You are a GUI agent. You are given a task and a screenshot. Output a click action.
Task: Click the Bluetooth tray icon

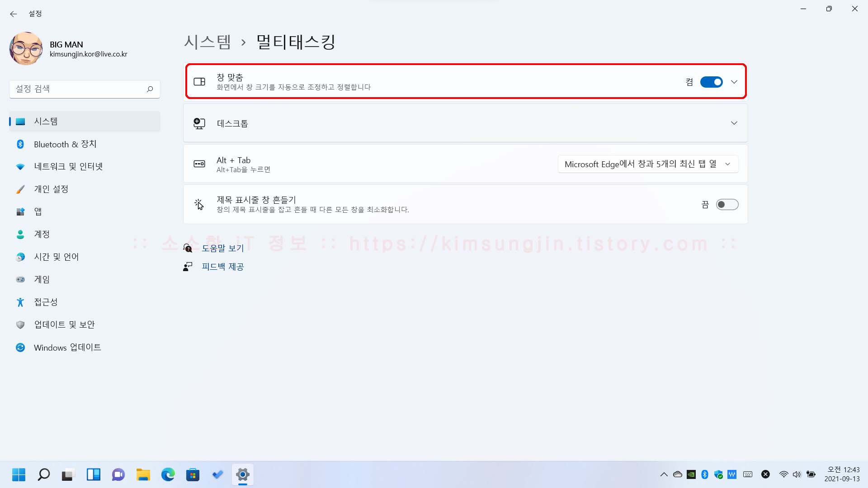coord(704,474)
